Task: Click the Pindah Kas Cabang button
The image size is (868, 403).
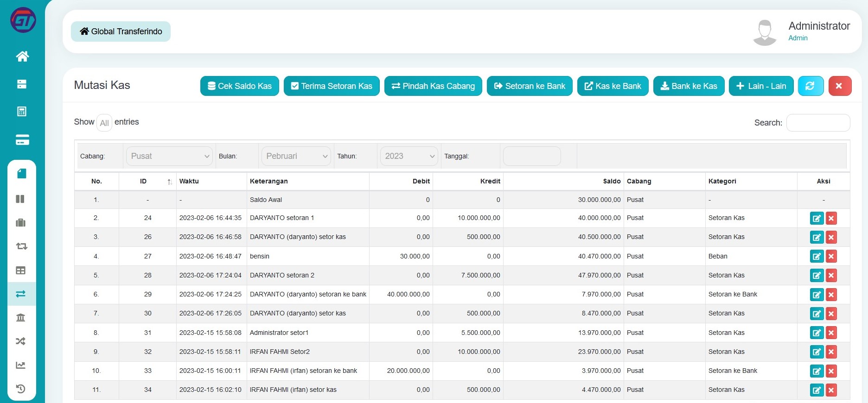Action: [x=433, y=86]
